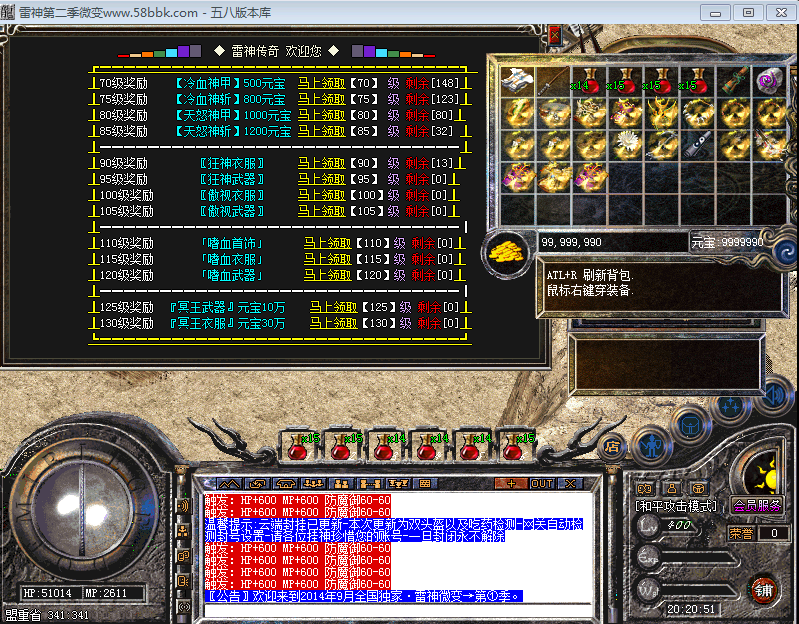Click the grid keypad icon on the chat toolbar
Screen dimensions: 799x624
424,483
